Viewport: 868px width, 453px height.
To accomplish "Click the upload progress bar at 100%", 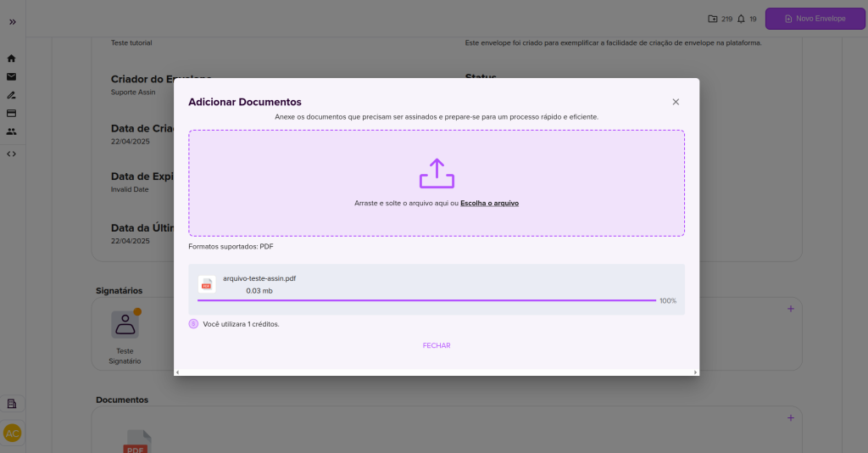I will [427, 300].
